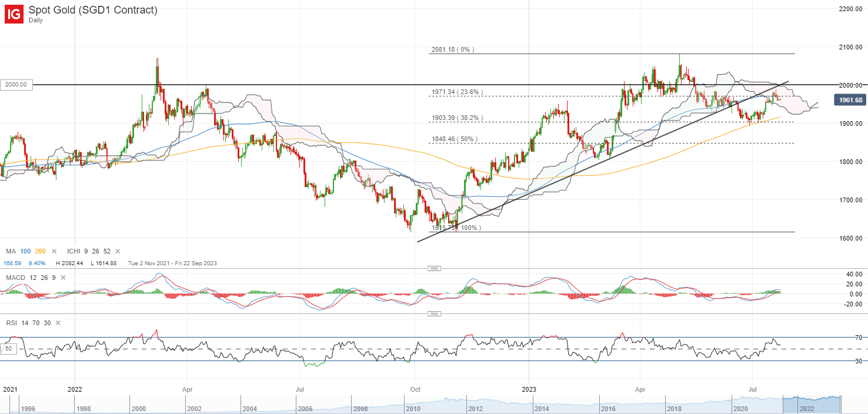Image resolution: width=868 pixels, height=414 pixels.
Task: Jump to 2016 in the timeline navigator
Action: pos(608,408)
